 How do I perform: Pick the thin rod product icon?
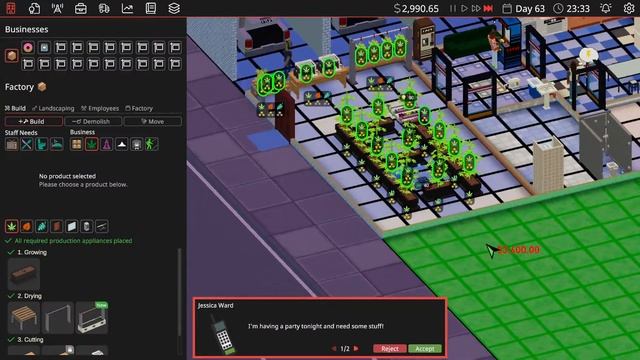[102, 226]
